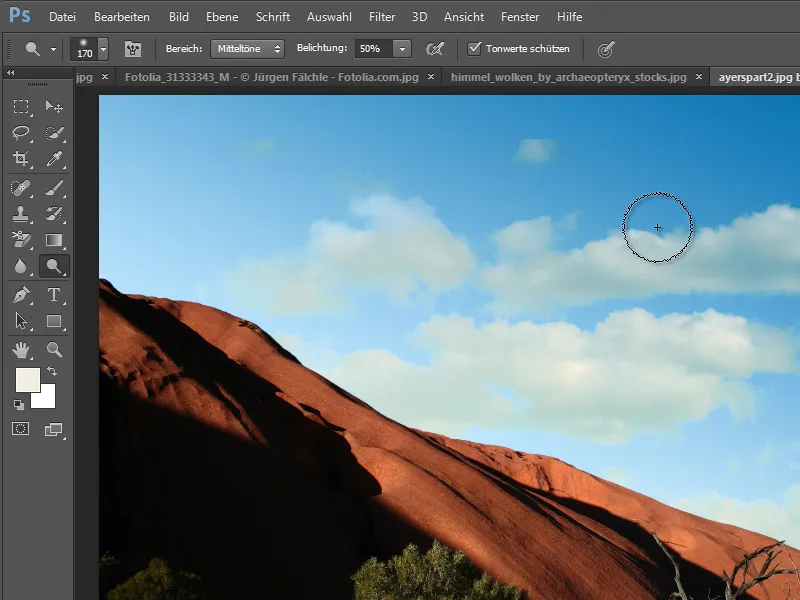Reset default foreground and background colors
This screenshot has width=800, height=600.
[19, 405]
